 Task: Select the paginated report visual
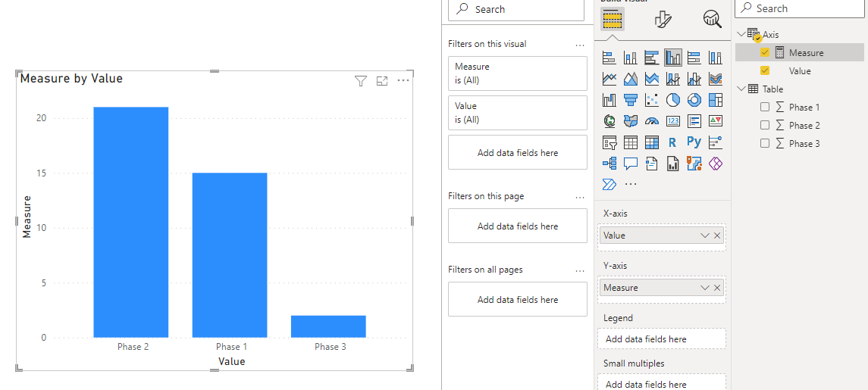(673, 164)
